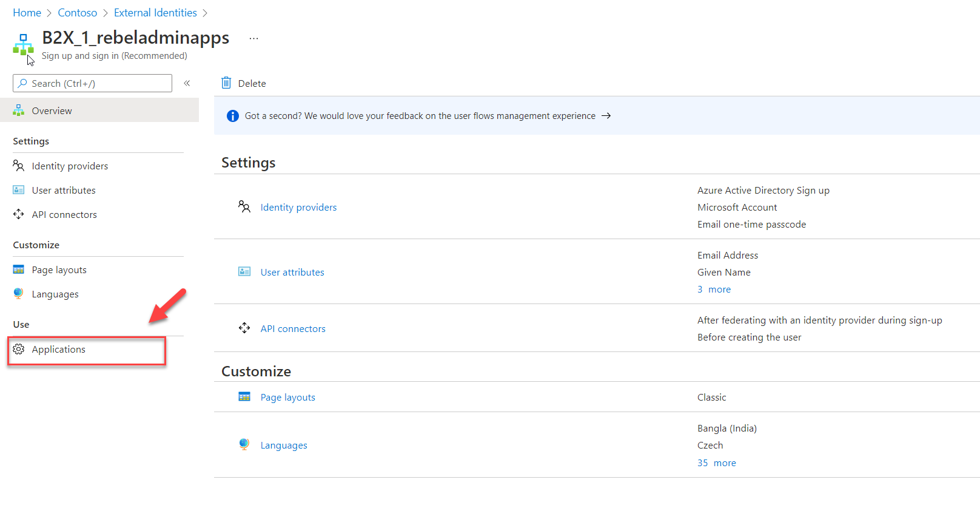The height and width of the screenshot is (522, 980).
Task: Click the sidebar User attributes card icon
Action: tap(19, 190)
